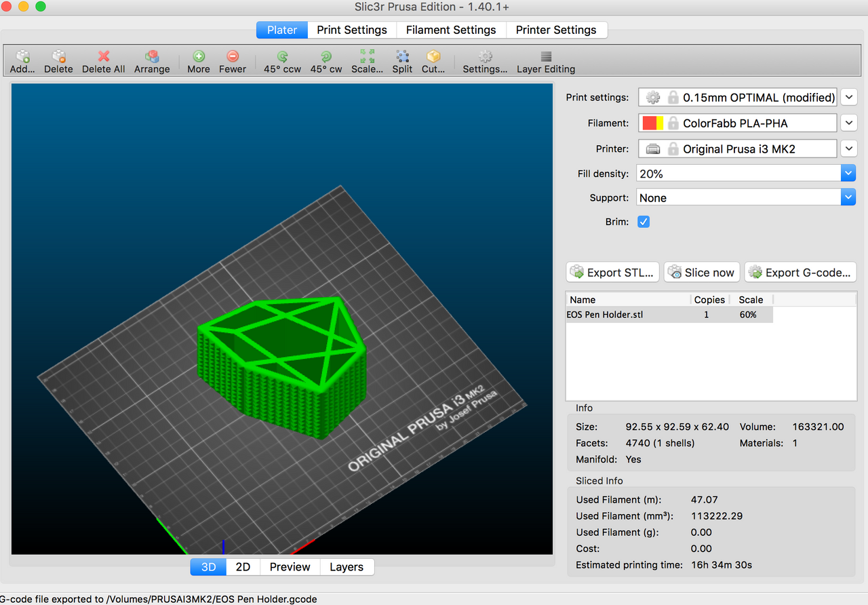Switch to the Plater tab

282,30
